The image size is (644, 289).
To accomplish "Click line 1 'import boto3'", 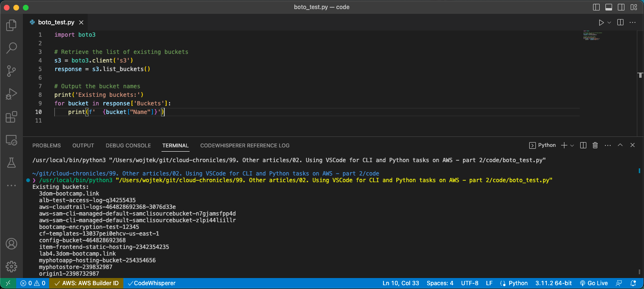I will tap(75, 35).
